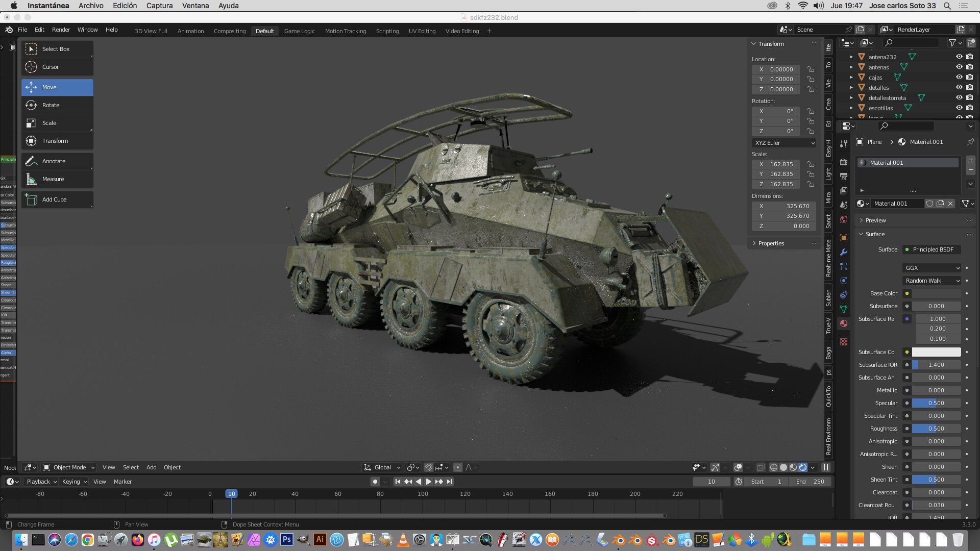Open the Object Mode dropdown
This screenshot has height=551, width=980.
tap(69, 467)
